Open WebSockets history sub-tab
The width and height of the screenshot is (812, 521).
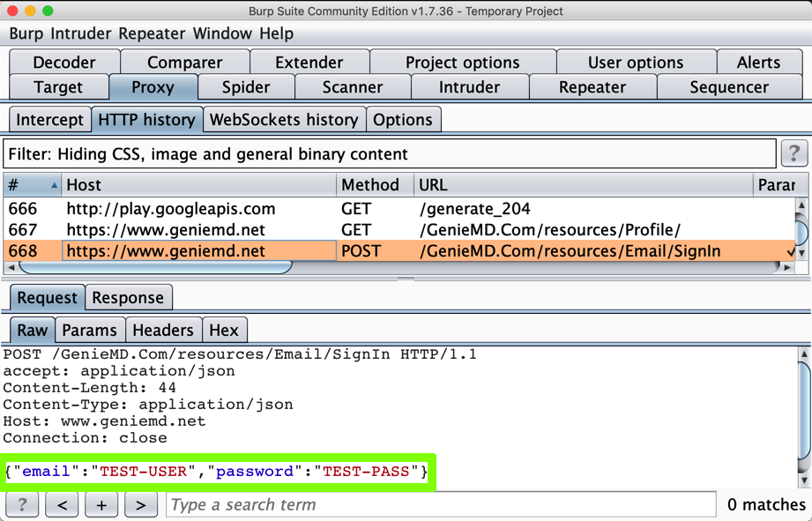click(284, 120)
